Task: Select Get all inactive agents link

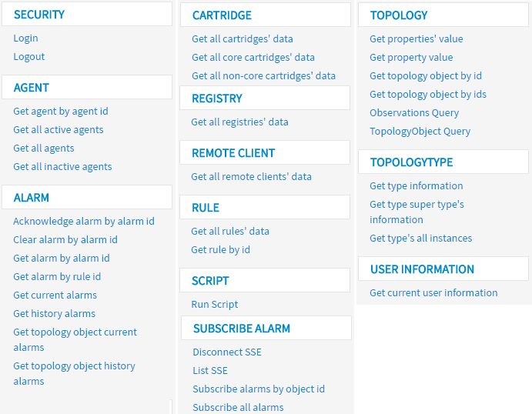Action: tap(62, 167)
